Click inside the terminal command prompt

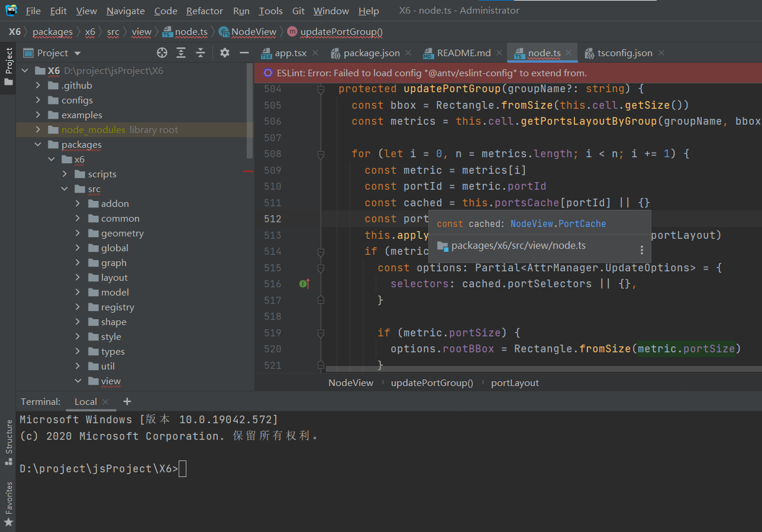pyautogui.click(x=183, y=468)
